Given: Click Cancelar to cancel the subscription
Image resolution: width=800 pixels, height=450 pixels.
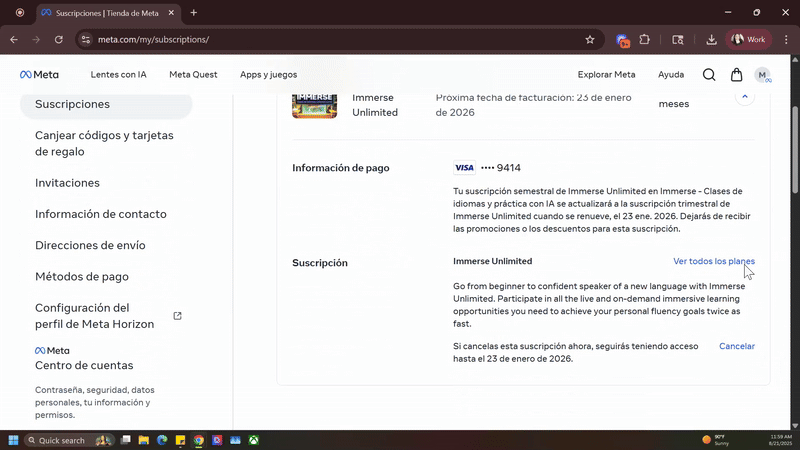Looking at the screenshot, I should point(736,346).
